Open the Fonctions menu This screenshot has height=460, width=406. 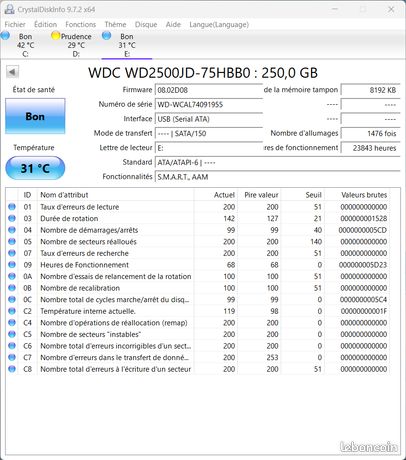pyautogui.click(x=81, y=24)
